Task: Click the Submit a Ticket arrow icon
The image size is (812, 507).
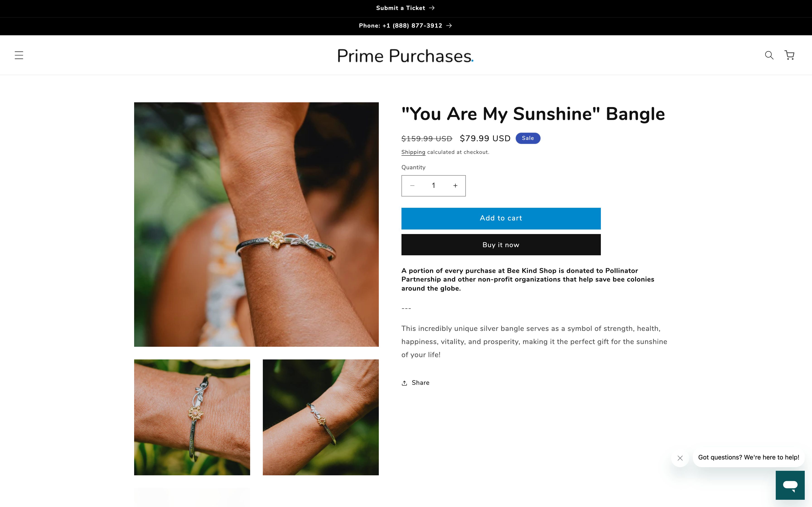Action: click(x=432, y=8)
